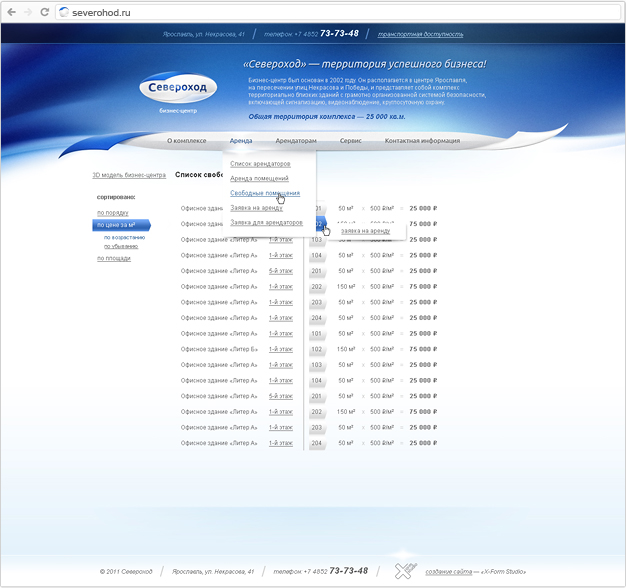Click the header address Ярославль, ул. Некрасова, 41
Viewport: 626px width, 588px height.
pos(204,34)
